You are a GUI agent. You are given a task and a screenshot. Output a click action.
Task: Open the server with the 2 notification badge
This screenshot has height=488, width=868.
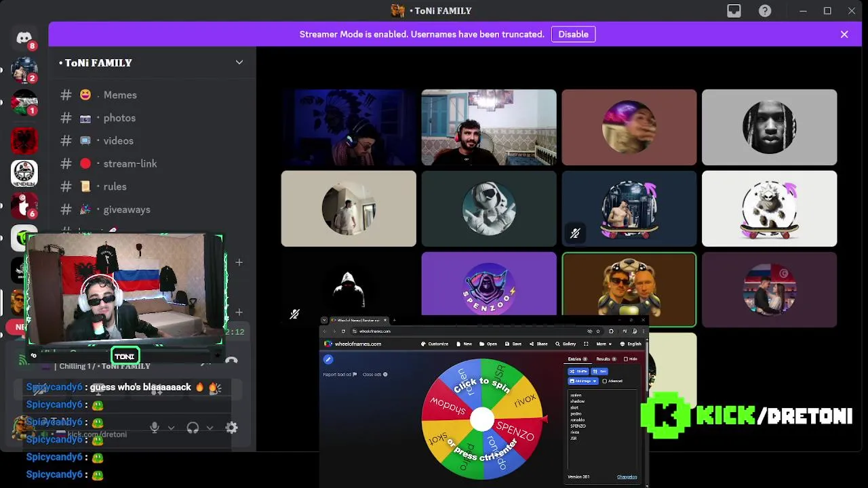24,70
